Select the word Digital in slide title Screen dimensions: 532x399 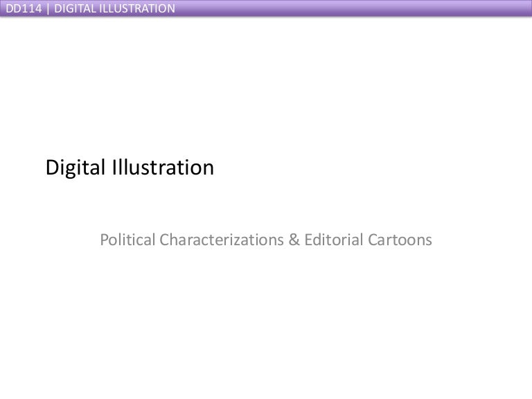(x=74, y=168)
